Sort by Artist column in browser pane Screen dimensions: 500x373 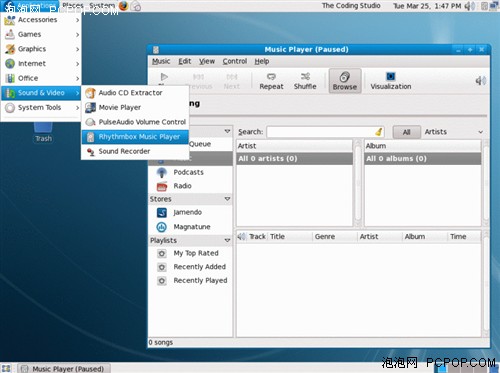295,146
